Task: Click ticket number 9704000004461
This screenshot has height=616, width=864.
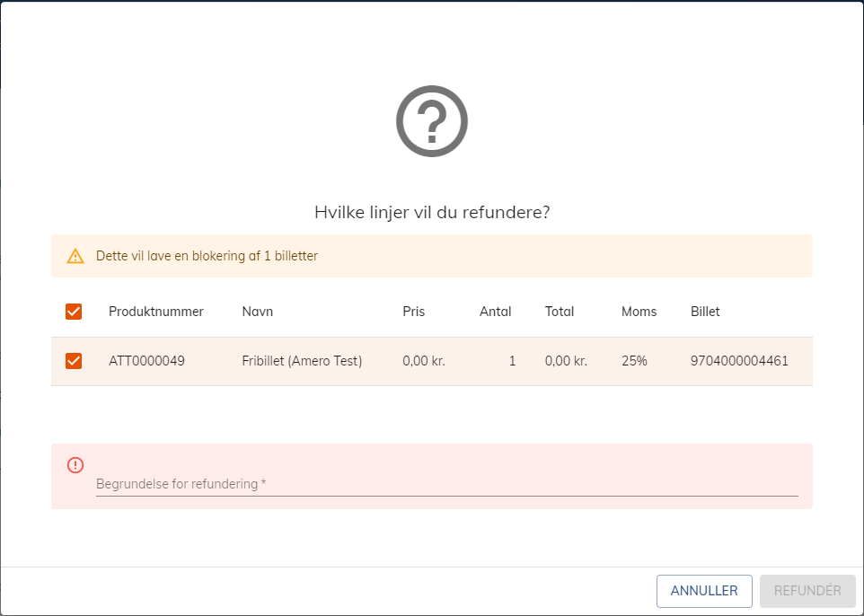Action: click(x=739, y=361)
